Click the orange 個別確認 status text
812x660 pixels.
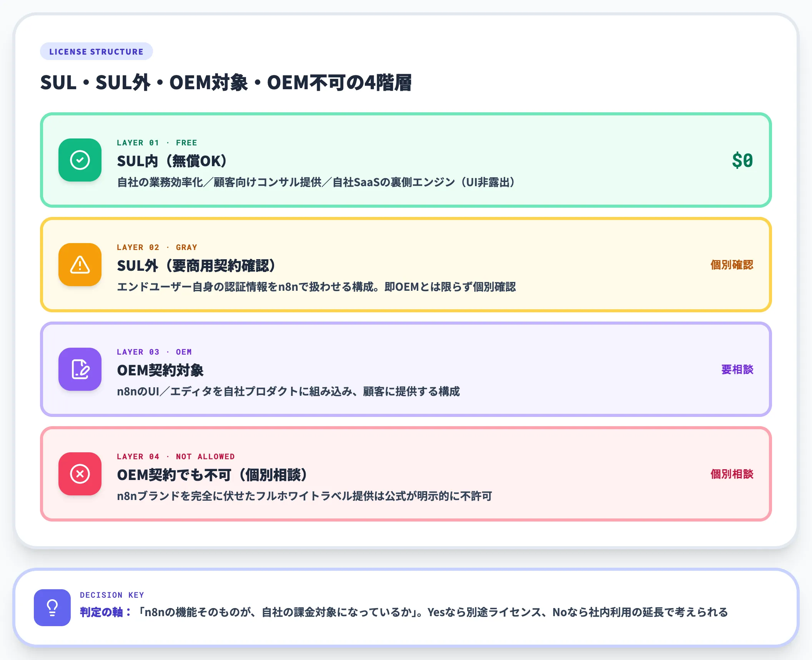(732, 265)
